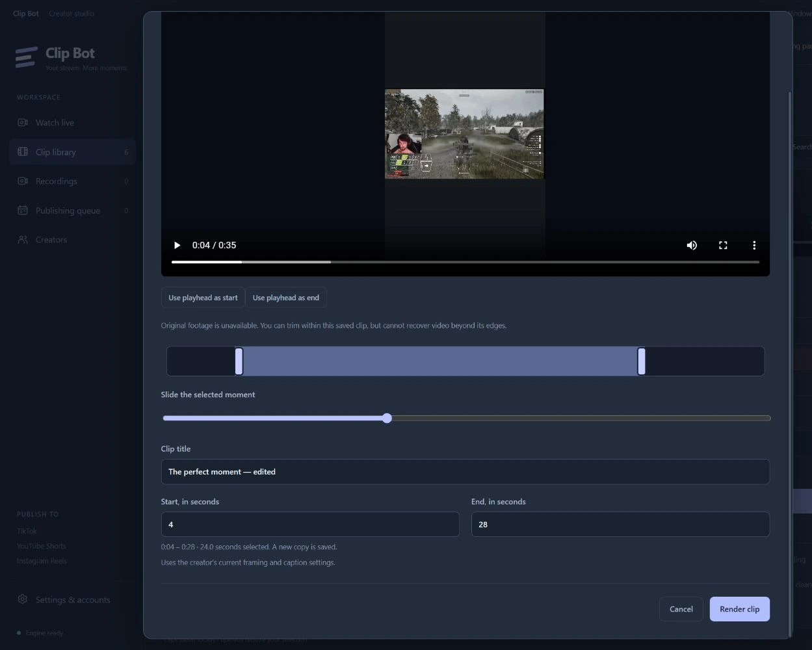Click the Settings gear icon
The image size is (812, 650).
pyautogui.click(x=23, y=599)
